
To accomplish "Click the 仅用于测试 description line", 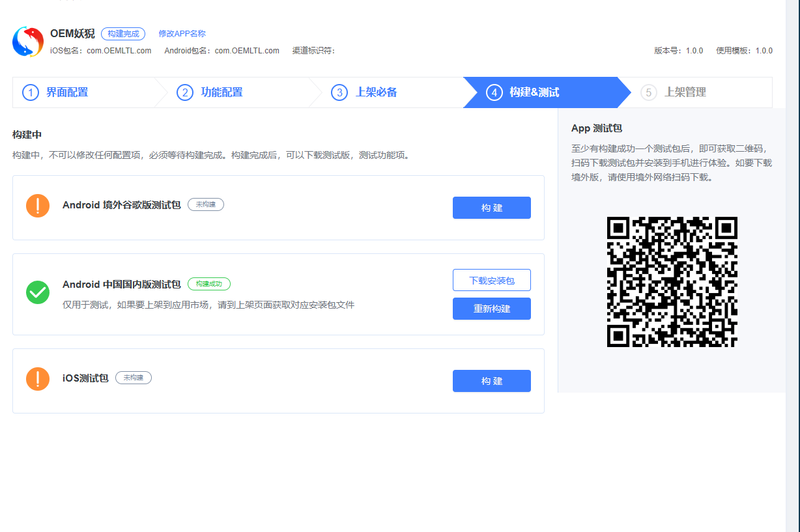I will (208, 305).
